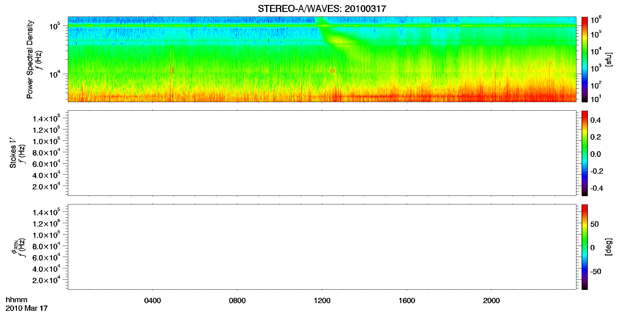The width and height of the screenshot is (644, 332).
Task: Click the Stokes V color bar
Action: tap(585, 153)
